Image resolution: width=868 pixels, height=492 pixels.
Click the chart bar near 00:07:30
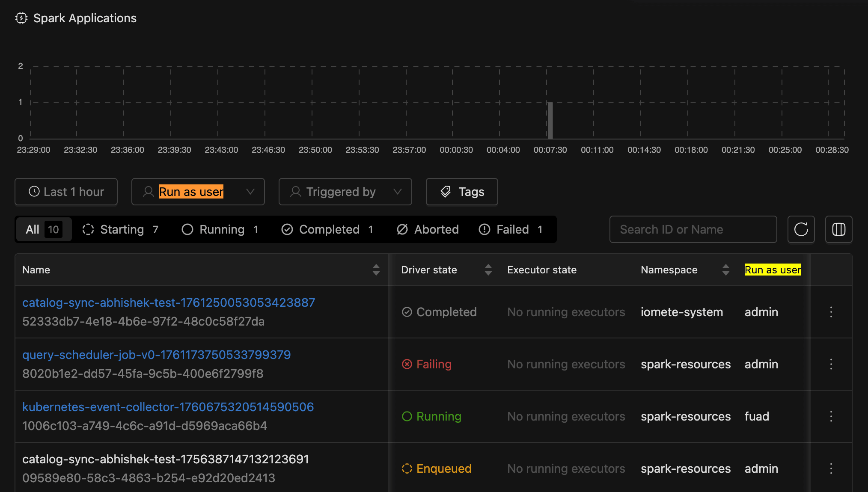click(550, 120)
